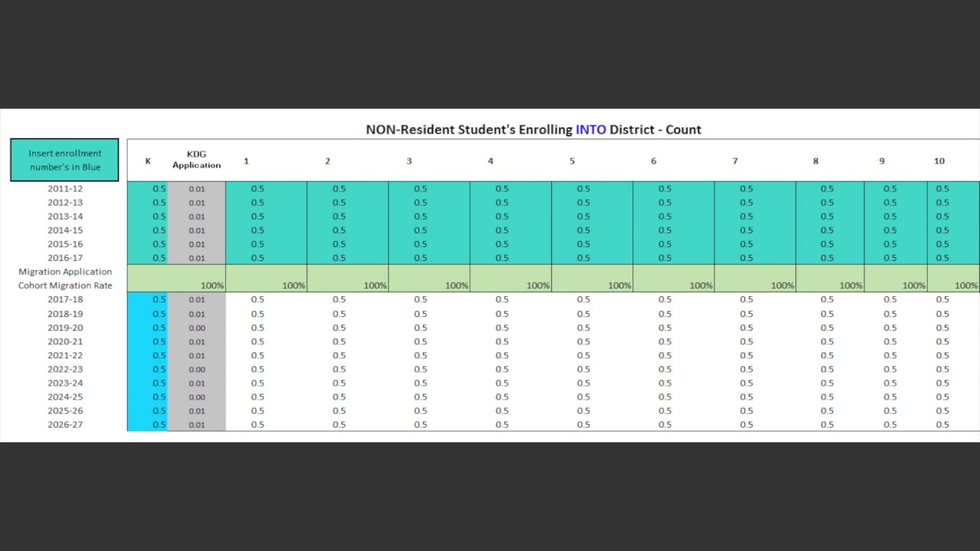Image resolution: width=980 pixels, height=551 pixels.
Task: Click the 100% cohort rate under grade 10
Action: click(953, 285)
